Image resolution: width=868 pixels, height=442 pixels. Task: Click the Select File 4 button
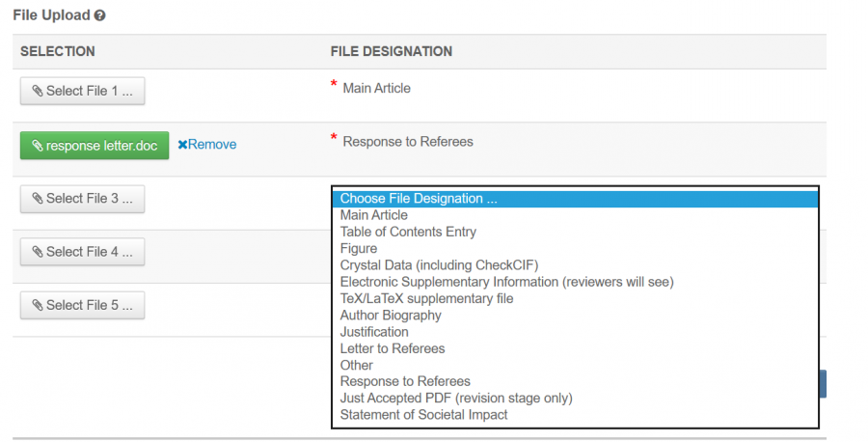(x=82, y=252)
